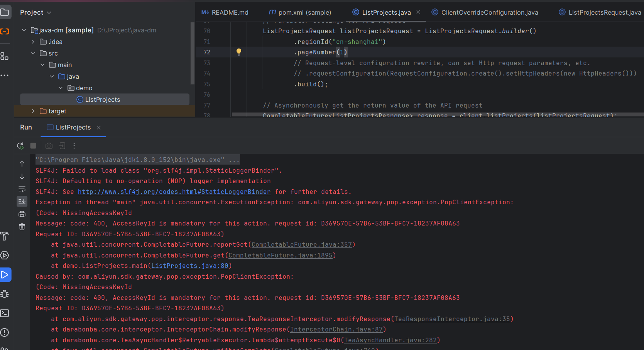Open the Project tool window folder icon

pyautogui.click(x=5, y=12)
